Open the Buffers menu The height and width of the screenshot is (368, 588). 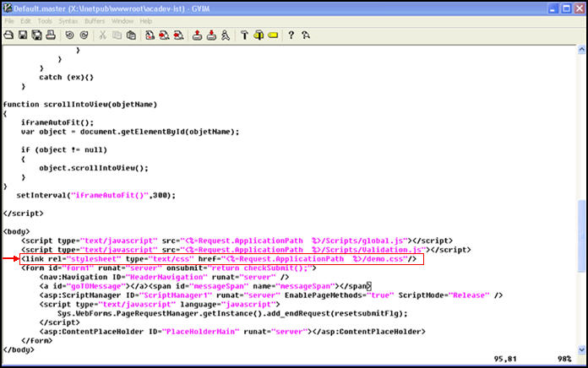point(95,20)
